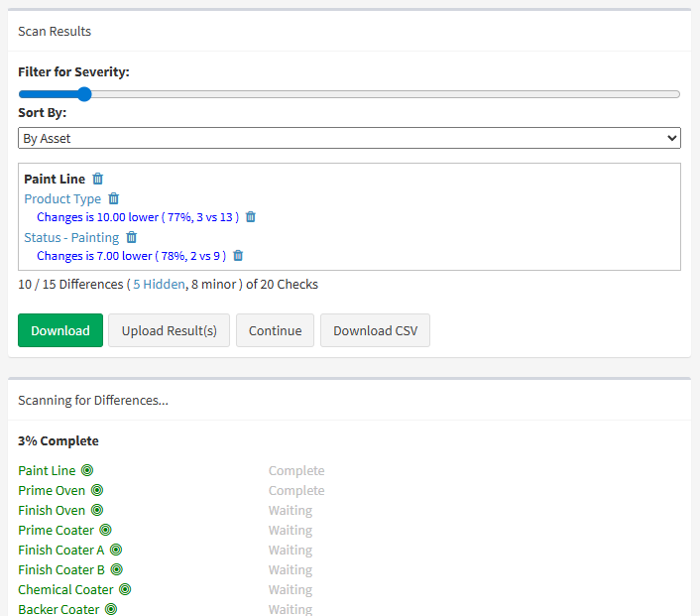The width and height of the screenshot is (700, 616).
Task: Click target icon next to Chemical Coater
Action: (x=125, y=590)
